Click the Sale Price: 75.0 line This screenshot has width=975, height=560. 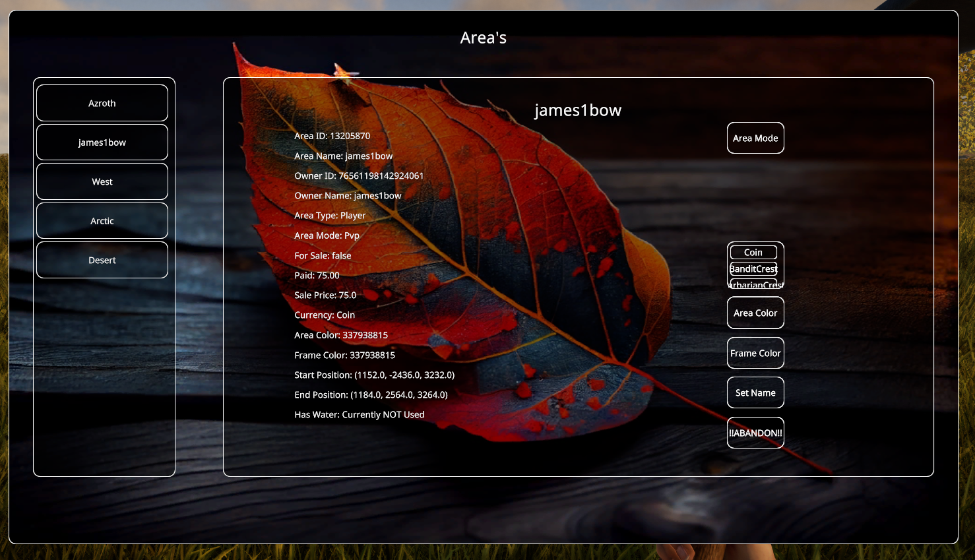pos(325,295)
